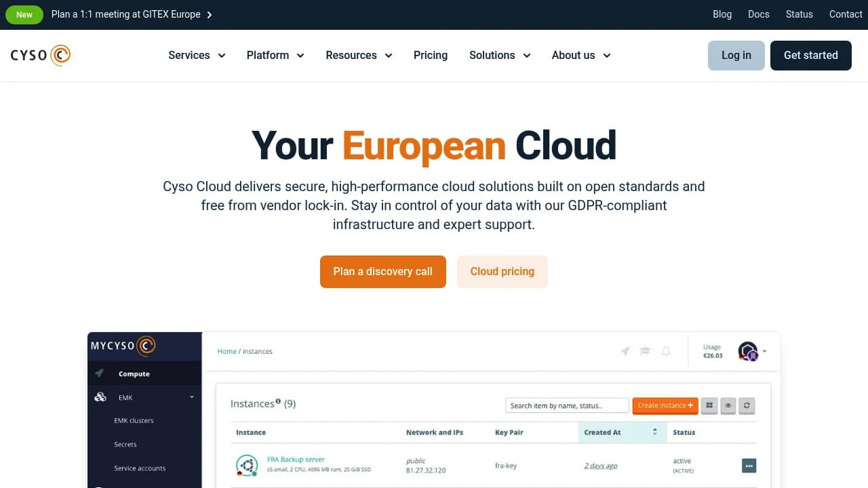The image size is (868, 488).
Task: Click the Home breadcrumb link
Action: coord(226,351)
